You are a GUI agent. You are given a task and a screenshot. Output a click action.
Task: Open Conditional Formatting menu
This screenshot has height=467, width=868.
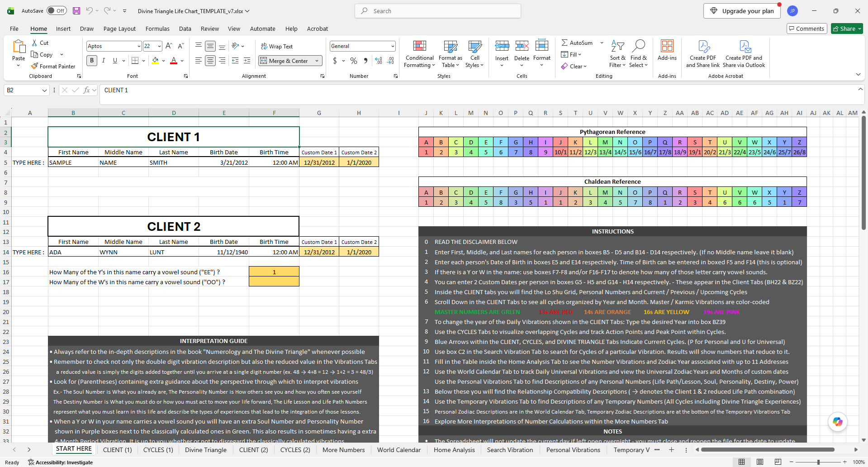[419, 54]
